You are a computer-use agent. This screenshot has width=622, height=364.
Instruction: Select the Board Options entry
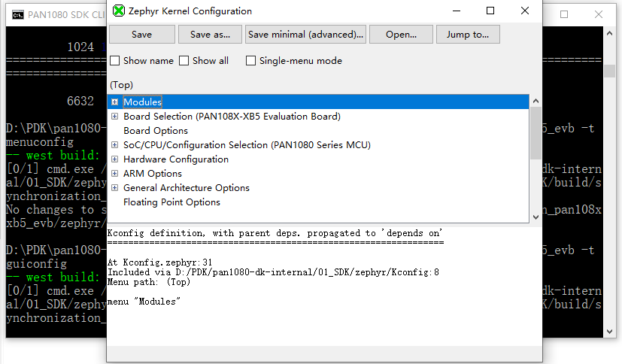tap(156, 130)
